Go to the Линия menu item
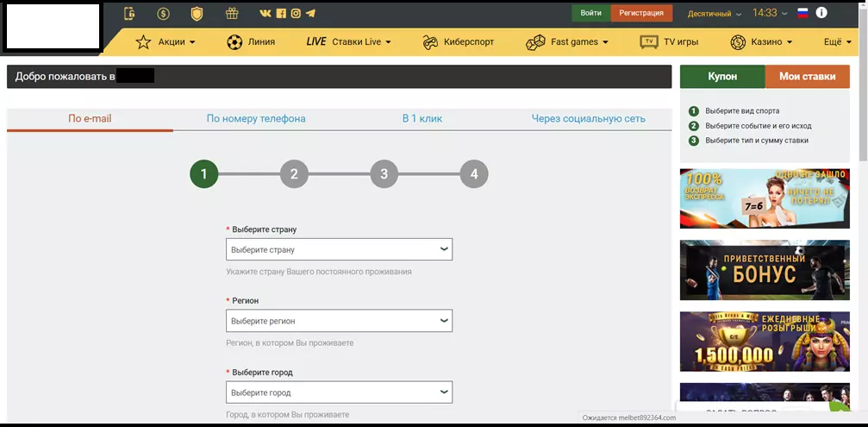 click(x=261, y=42)
